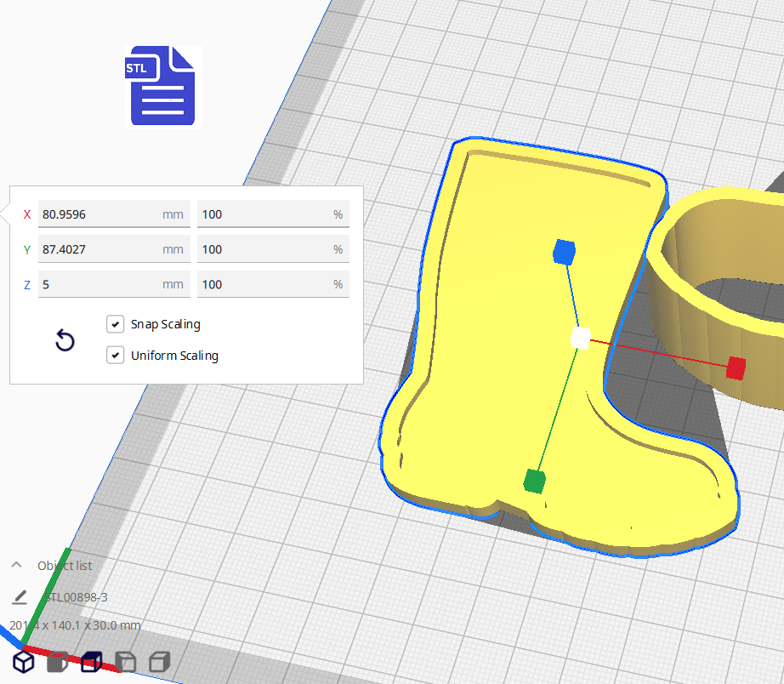Disable the Snap Scaling checkbox
784x684 pixels.
point(116,324)
